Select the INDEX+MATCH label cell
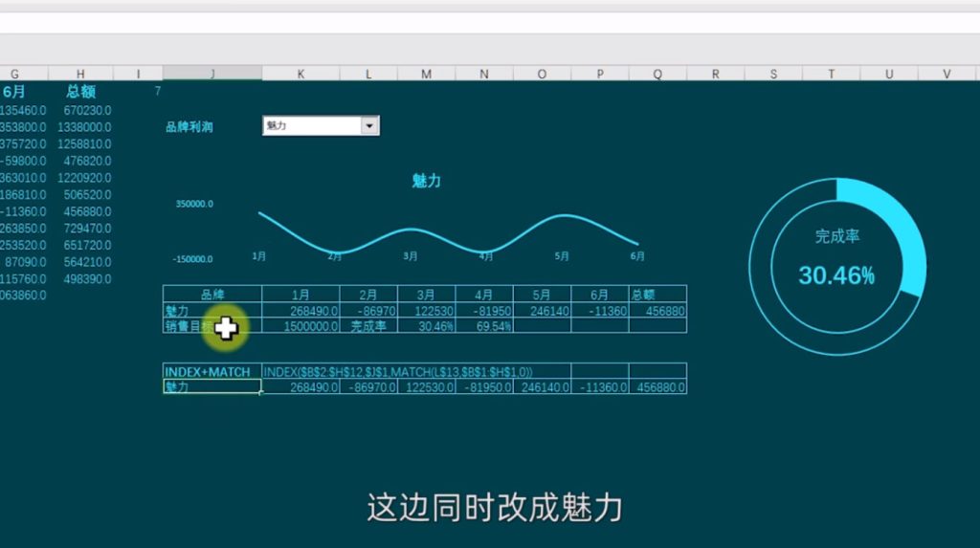 [208, 371]
